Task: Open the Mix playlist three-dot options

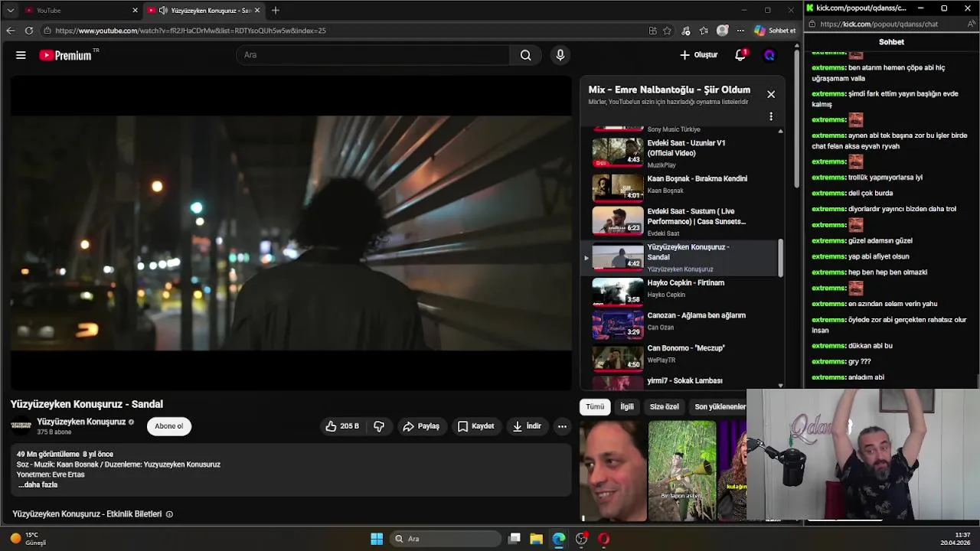Action: [771, 116]
